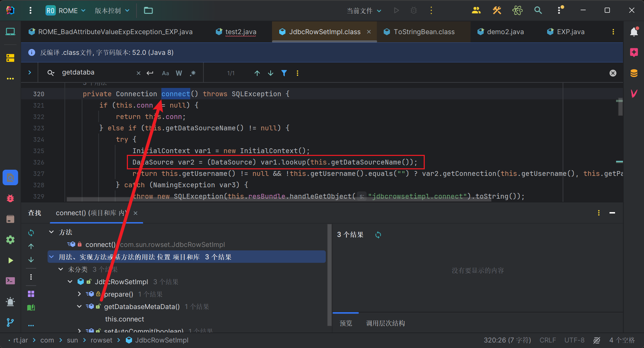Click rt.jar in the breadcrumb path
This screenshot has width=644, height=348.
click(x=20, y=340)
